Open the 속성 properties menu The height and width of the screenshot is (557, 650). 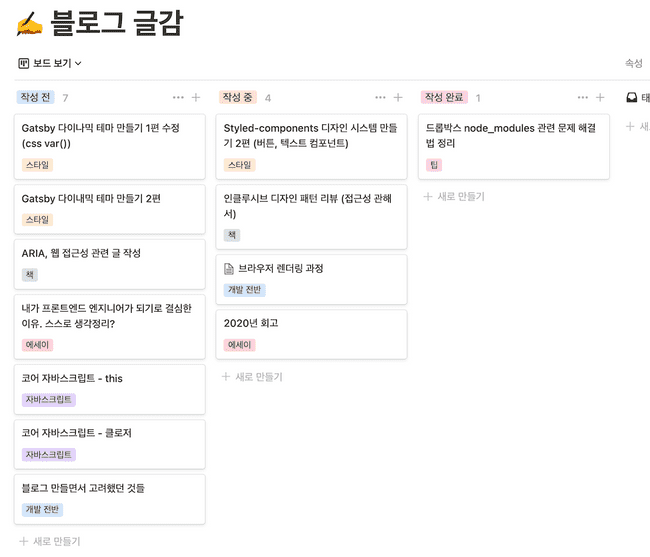click(634, 63)
